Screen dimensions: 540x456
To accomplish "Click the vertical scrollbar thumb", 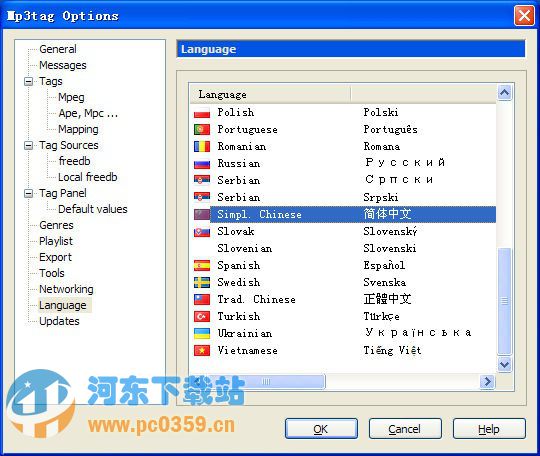I will (505, 301).
